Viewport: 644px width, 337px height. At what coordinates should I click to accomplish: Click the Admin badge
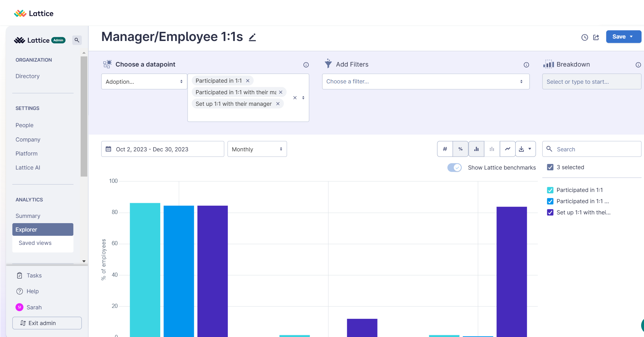tap(58, 40)
